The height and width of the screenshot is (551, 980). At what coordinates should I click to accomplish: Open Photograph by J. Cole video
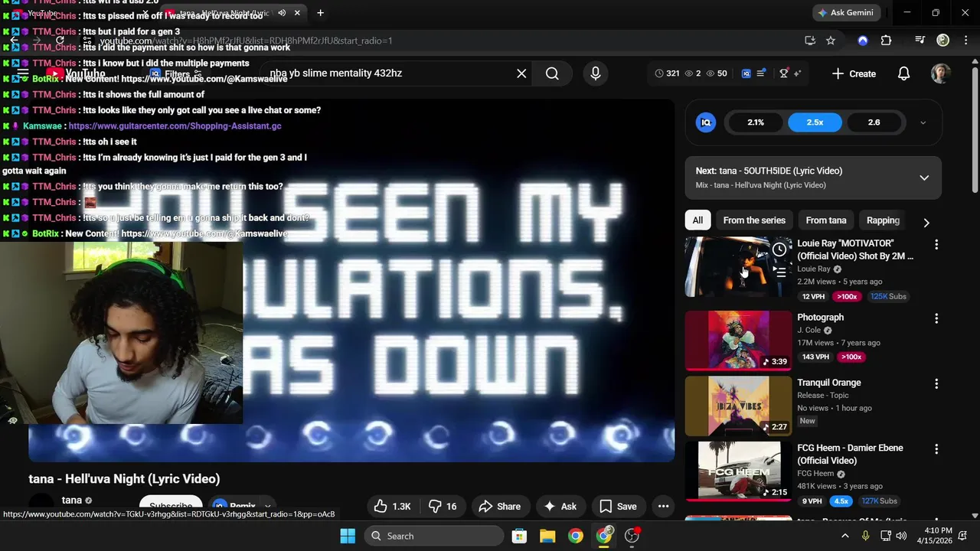[738, 340]
